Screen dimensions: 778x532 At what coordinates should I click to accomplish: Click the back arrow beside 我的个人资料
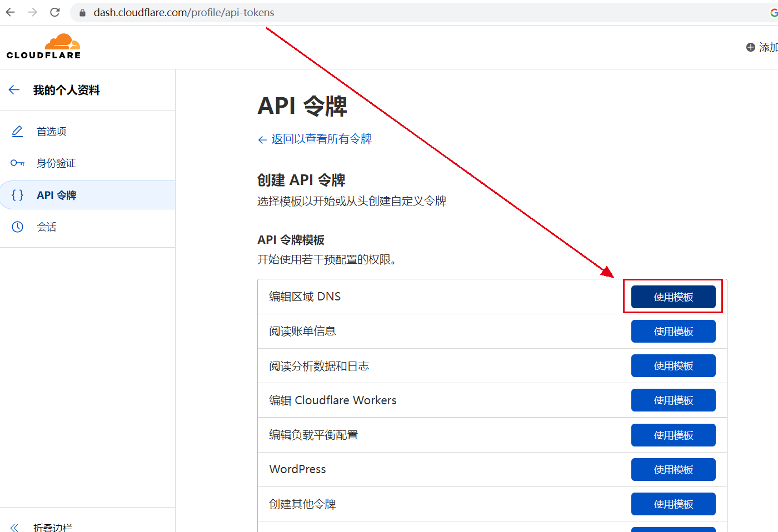pyautogui.click(x=14, y=90)
